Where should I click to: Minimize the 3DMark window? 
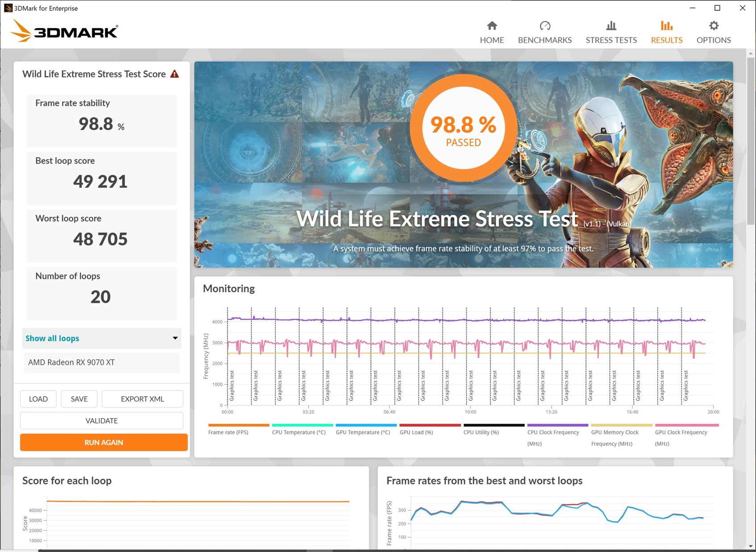click(693, 8)
